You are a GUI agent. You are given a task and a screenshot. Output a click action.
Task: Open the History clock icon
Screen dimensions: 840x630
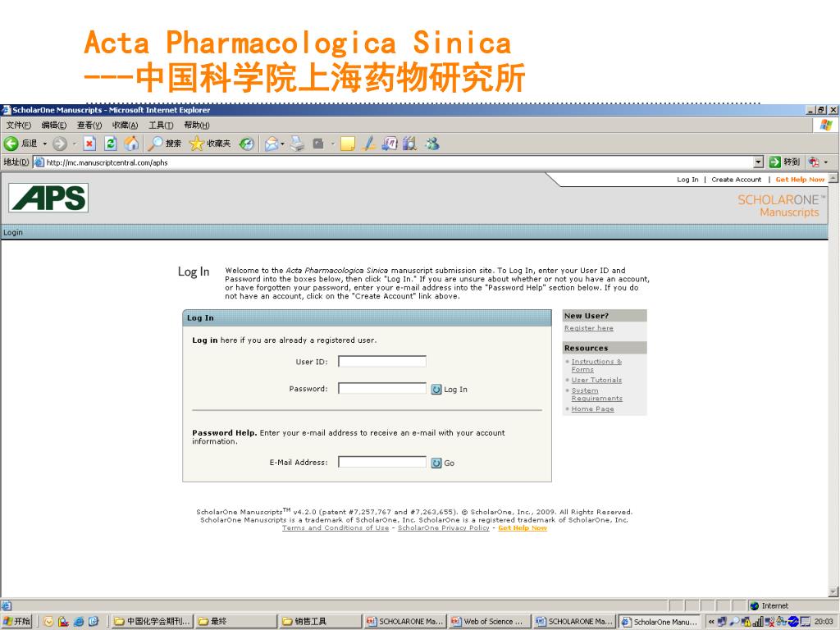(246, 144)
